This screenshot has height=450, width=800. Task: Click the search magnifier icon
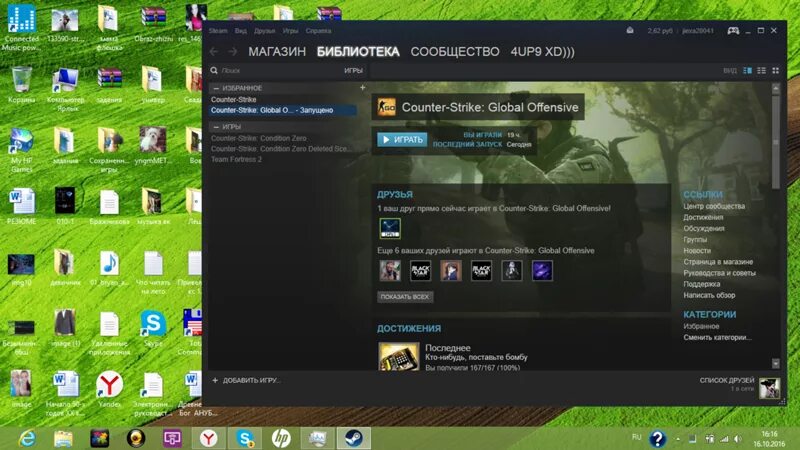pyautogui.click(x=214, y=70)
